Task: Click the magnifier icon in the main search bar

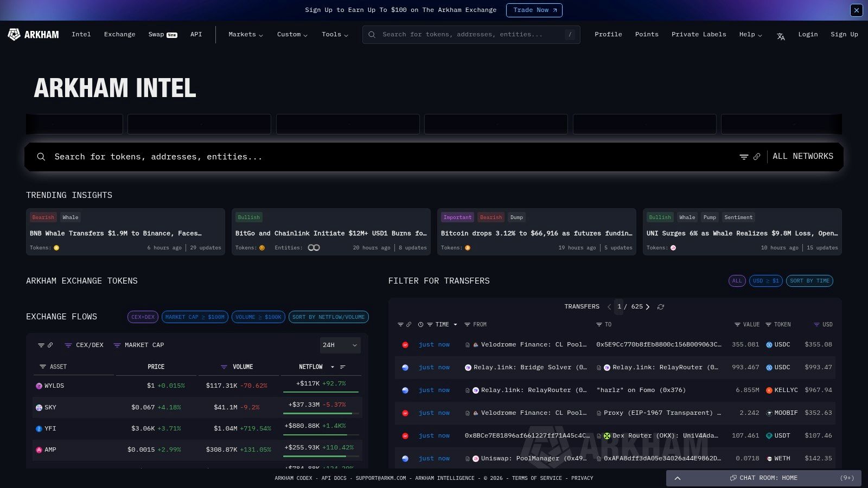Action: pyautogui.click(x=41, y=157)
